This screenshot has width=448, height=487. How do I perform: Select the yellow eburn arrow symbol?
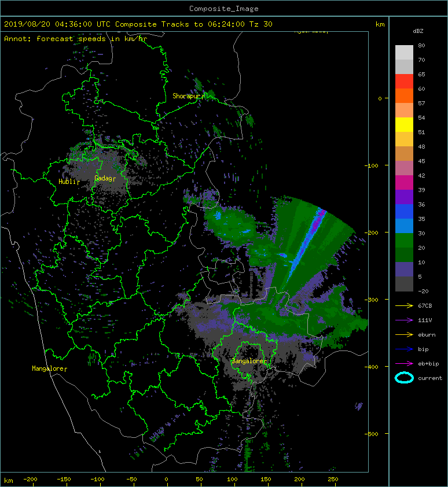pos(404,334)
